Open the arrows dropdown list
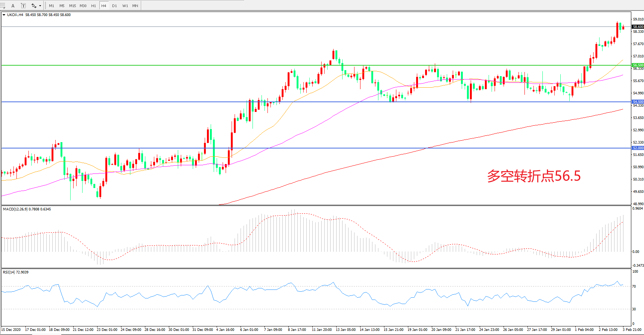 (x=40, y=6)
